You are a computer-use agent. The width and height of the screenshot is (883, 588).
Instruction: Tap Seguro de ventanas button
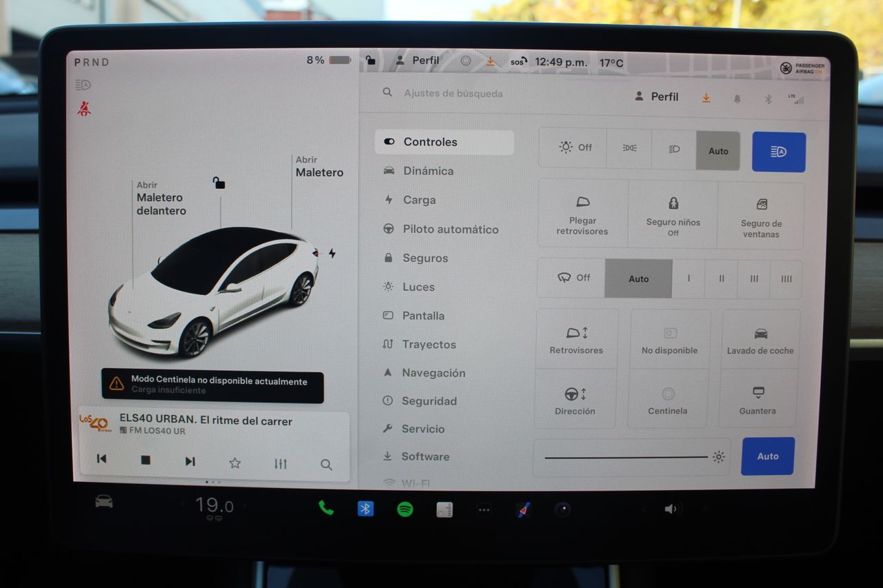point(761,216)
